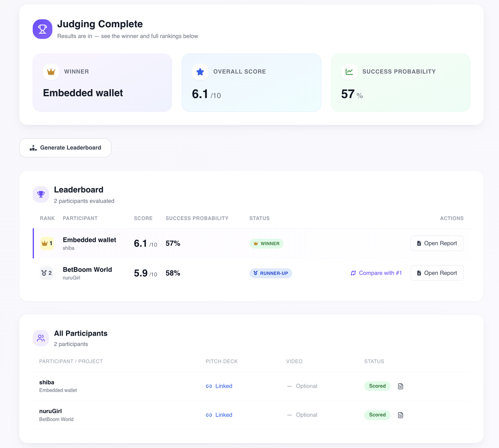
Task: Click the purple trophy icon beside Judging Complete
Action: (x=43, y=29)
